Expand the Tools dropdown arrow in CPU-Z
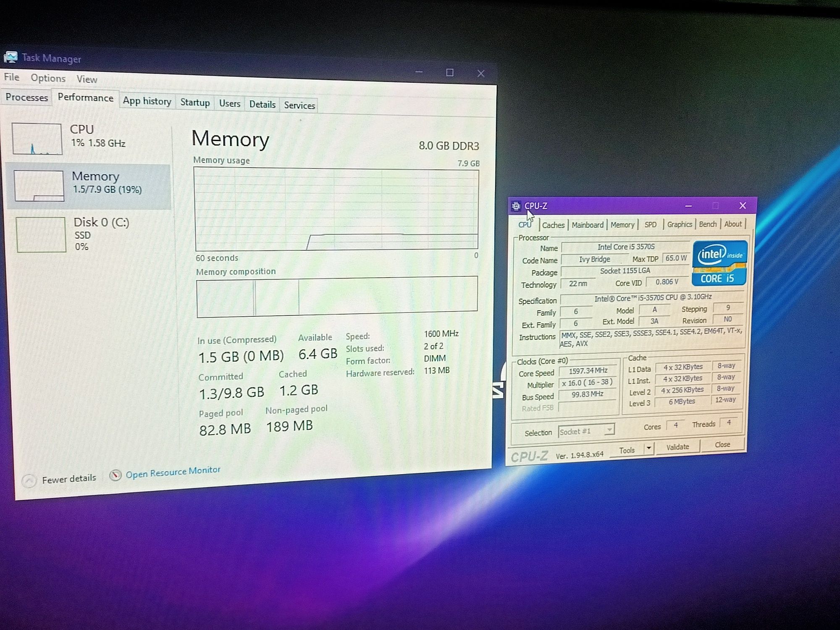The width and height of the screenshot is (840, 630). point(649,448)
